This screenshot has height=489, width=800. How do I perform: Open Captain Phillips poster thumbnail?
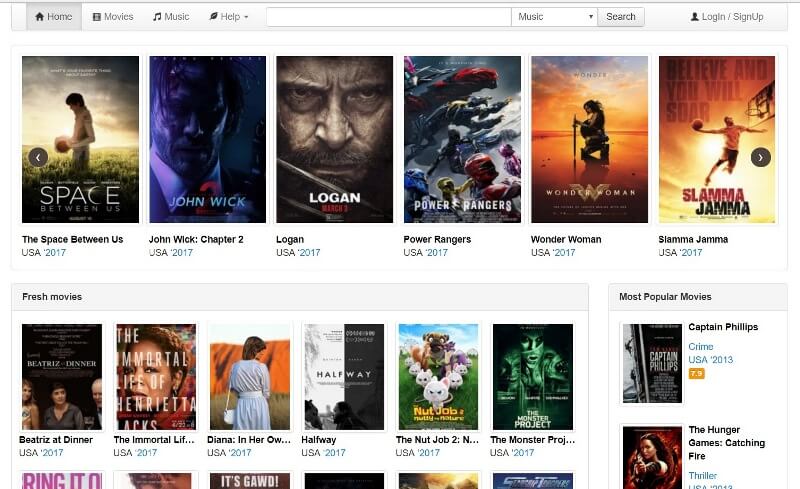tap(652, 363)
